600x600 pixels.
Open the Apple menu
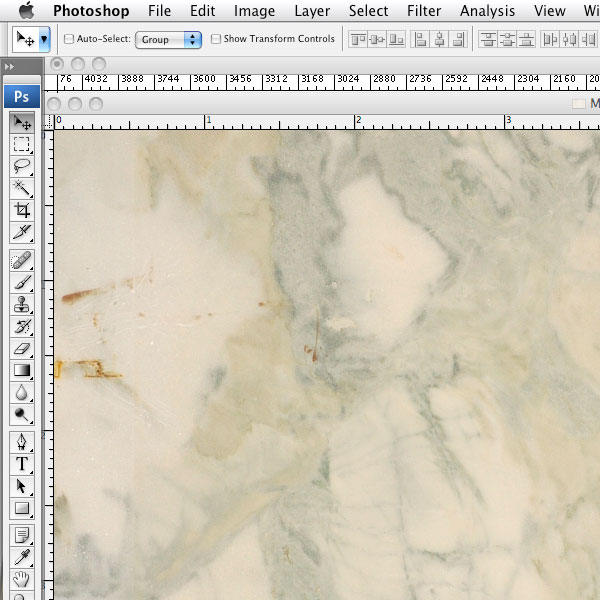coord(26,11)
